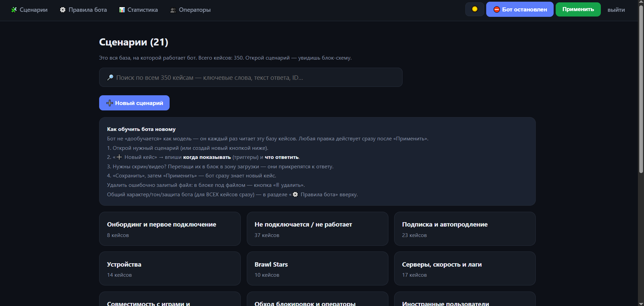
Task: Open the Сценарии section in the top navigation
Action: pos(29,10)
